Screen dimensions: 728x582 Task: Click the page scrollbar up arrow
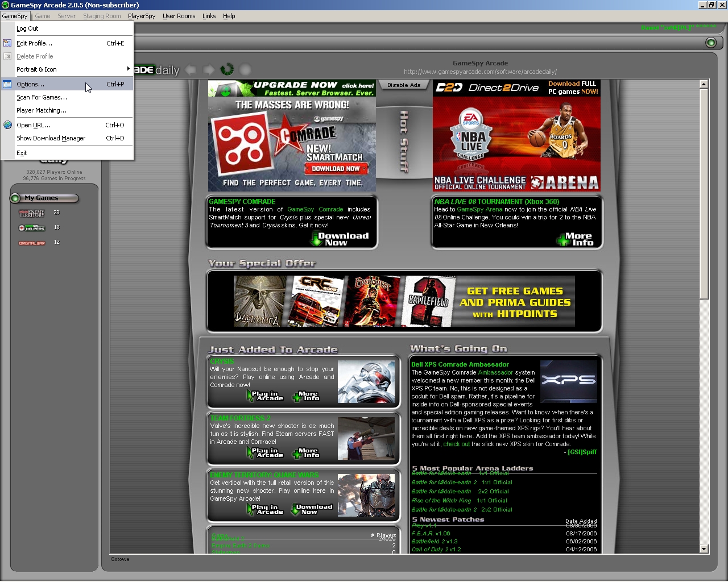pos(704,84)
